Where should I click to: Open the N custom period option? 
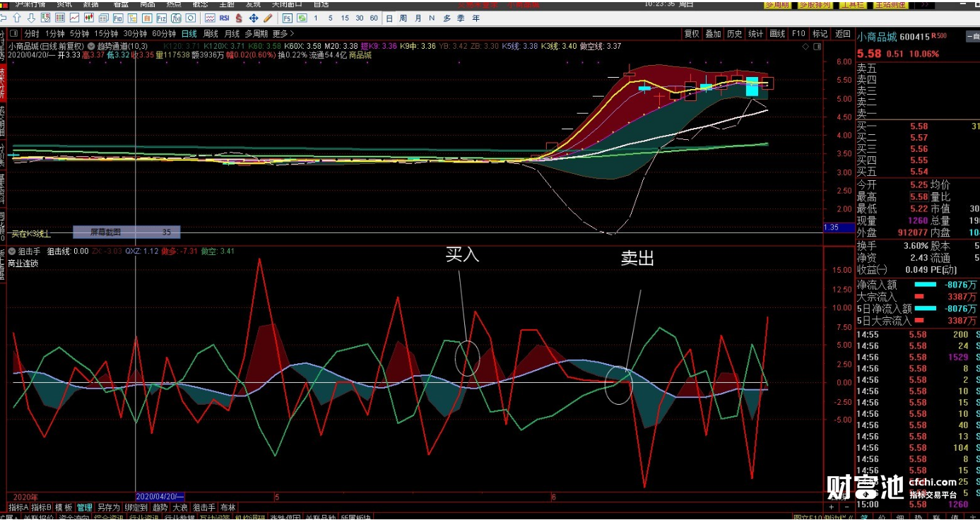pyautogui.click(x=432, y=18)
